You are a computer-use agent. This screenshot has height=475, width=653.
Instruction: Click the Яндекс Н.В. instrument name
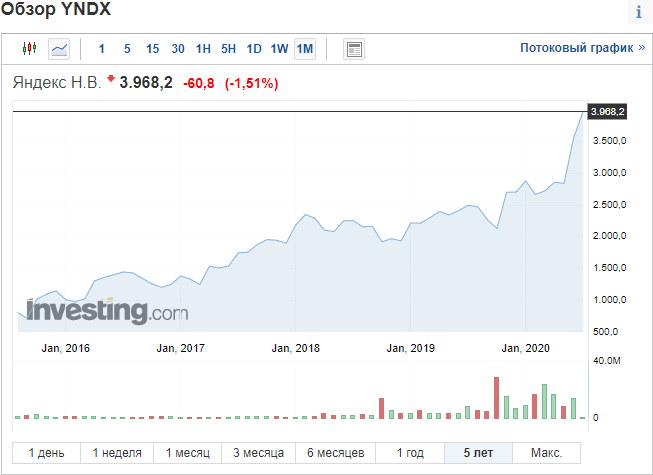click(57, 82)
